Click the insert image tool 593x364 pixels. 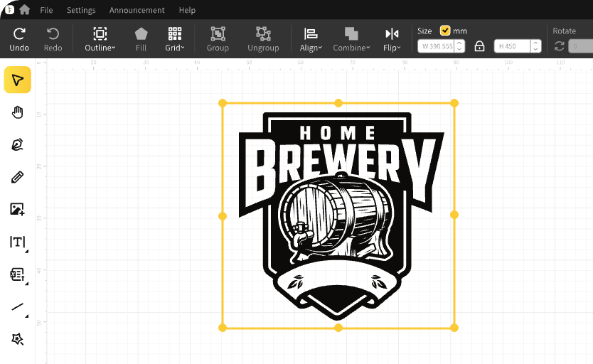tap(17, 209)
